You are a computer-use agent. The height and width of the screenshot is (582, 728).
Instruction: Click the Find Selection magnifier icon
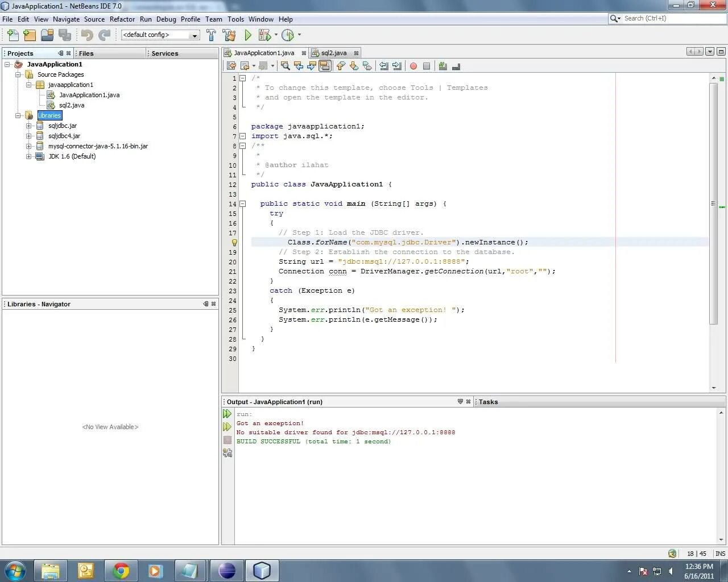(x=286, y=66)
